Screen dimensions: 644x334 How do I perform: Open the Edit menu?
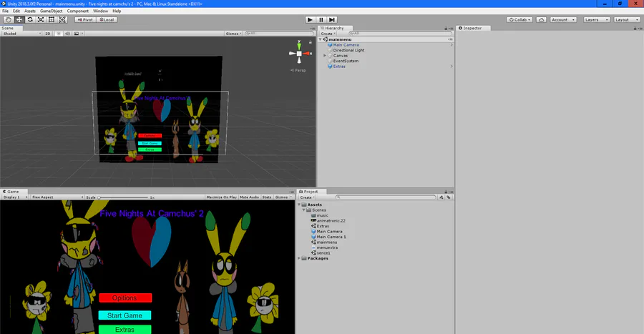click(x=16, y=11)
